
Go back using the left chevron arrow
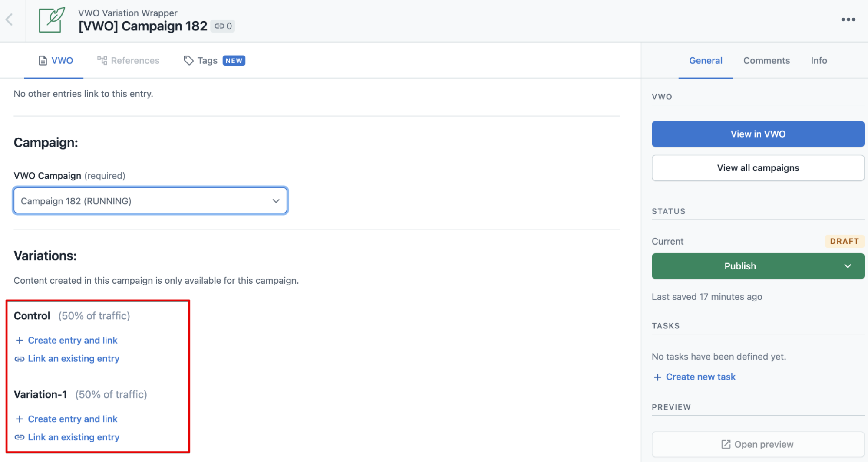(x=9, y=20)
